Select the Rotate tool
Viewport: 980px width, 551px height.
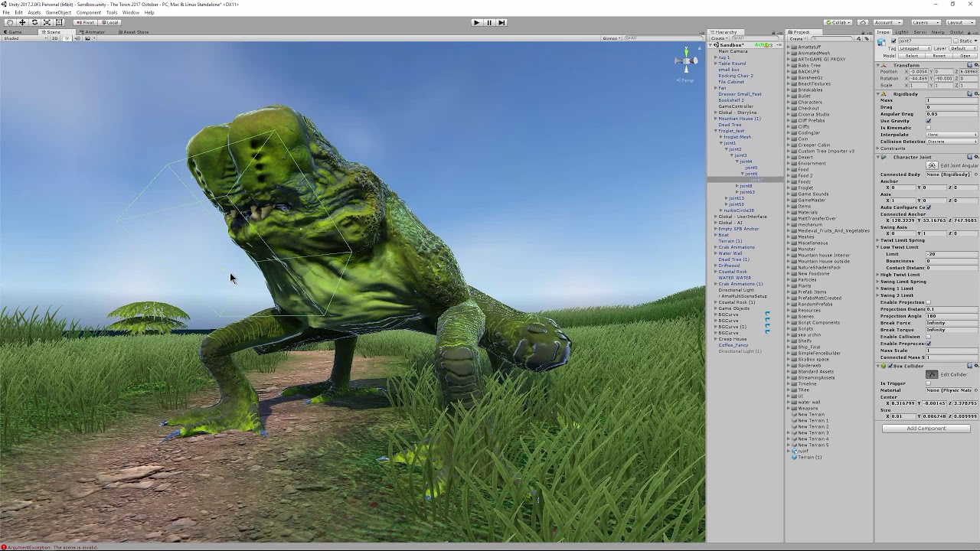tap(34, 22)
